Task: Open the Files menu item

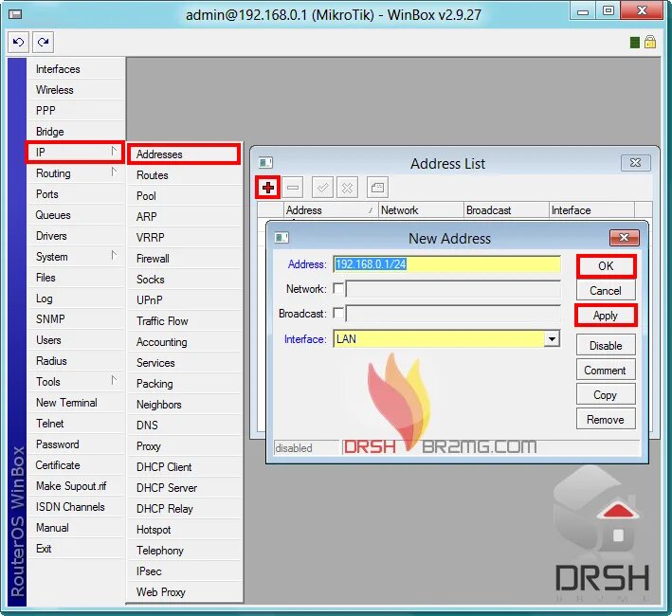Action: tap(76, 278)
